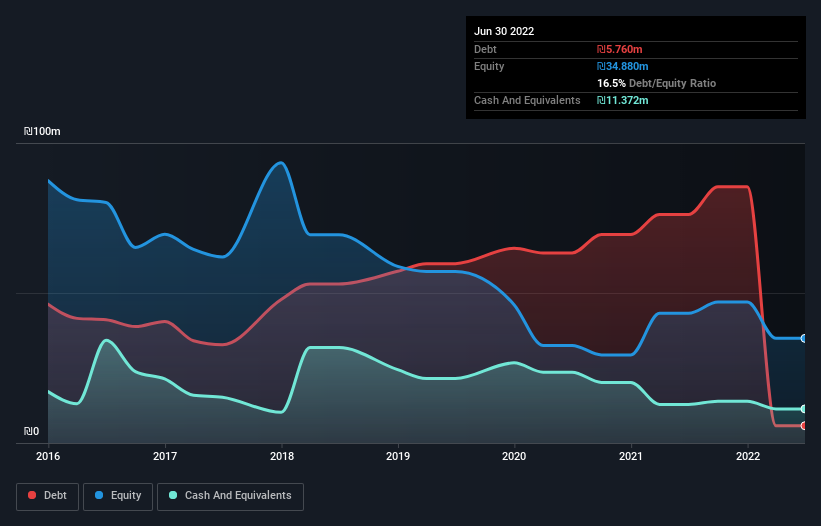821x526 pixels.
Task: Toggle the Cash And Equivalents legend button
Action: click(230, 496)
